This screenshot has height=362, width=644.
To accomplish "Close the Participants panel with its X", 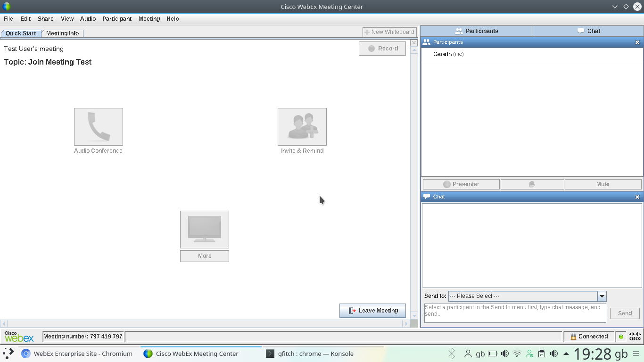I will [x=637, y=42].
